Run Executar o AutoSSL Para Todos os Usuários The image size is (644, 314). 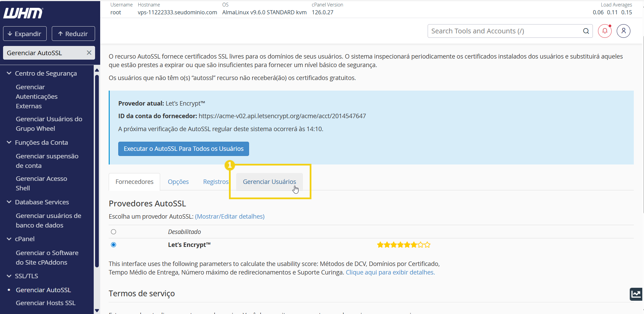[x=184, y=149]
